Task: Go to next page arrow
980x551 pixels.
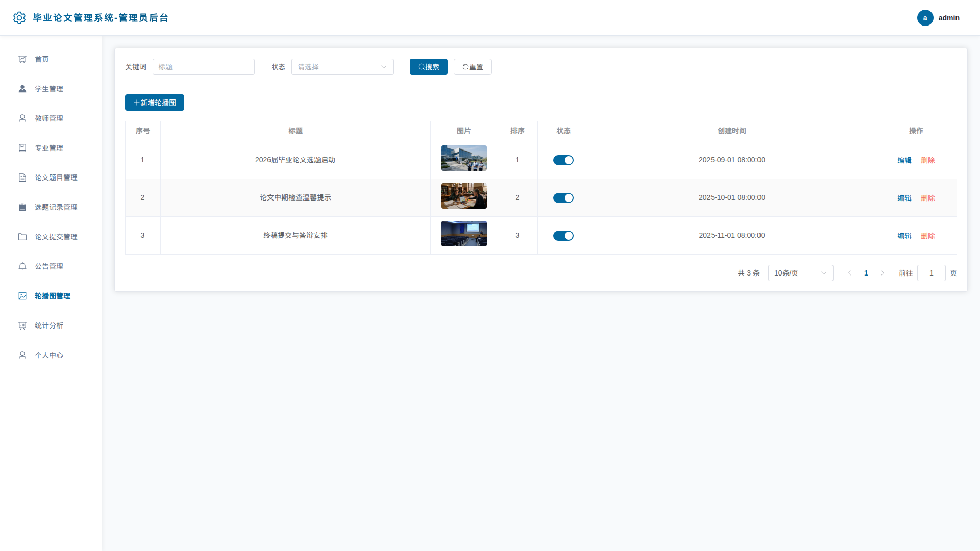Action: 882,273
